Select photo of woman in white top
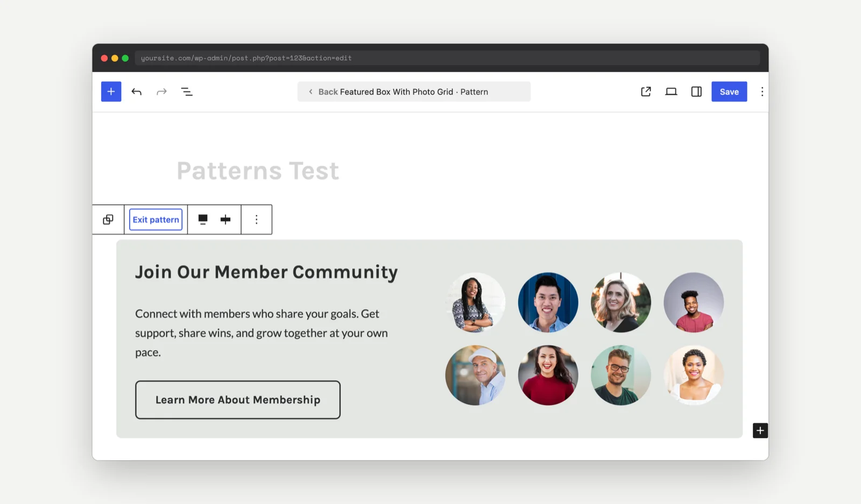 click(x=694, y=375)
